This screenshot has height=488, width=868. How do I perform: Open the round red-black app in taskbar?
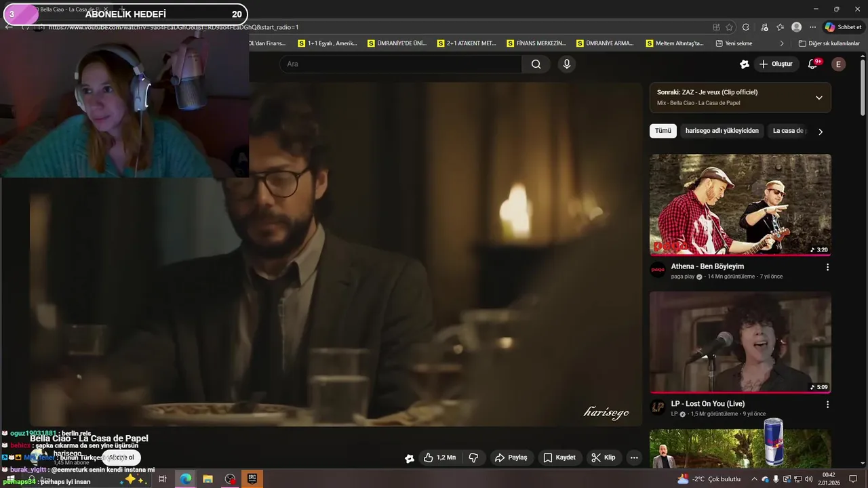point(230,479)
